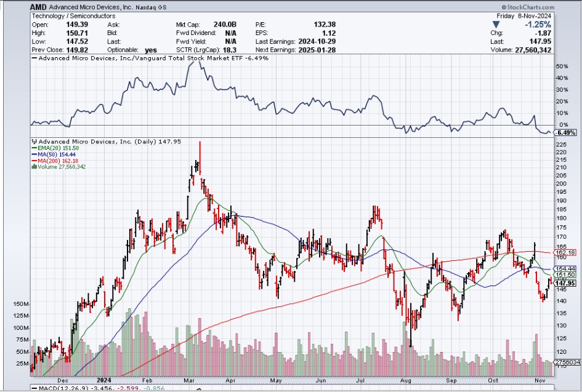Click the red MA(200) legend marker
Viewport: 582px width, 392px height.
coord(34,161)
